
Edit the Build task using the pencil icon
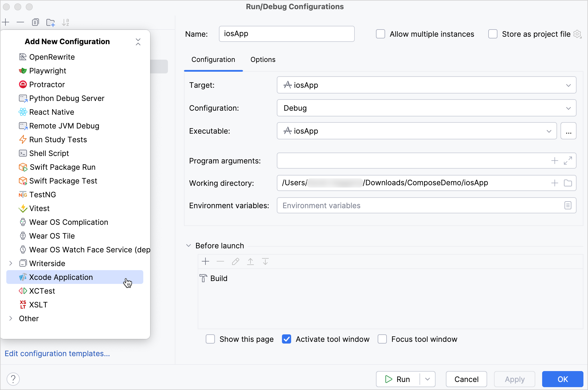[236, 261]
